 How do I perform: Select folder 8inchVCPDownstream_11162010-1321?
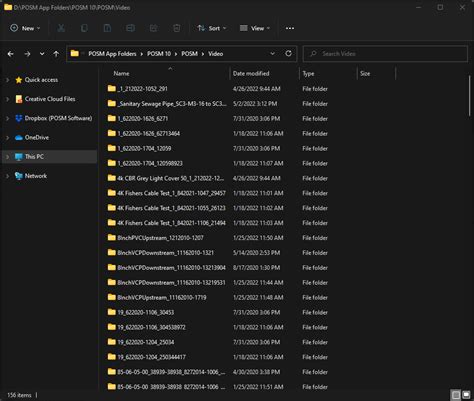pyautogui.click(x=161, y=253)
